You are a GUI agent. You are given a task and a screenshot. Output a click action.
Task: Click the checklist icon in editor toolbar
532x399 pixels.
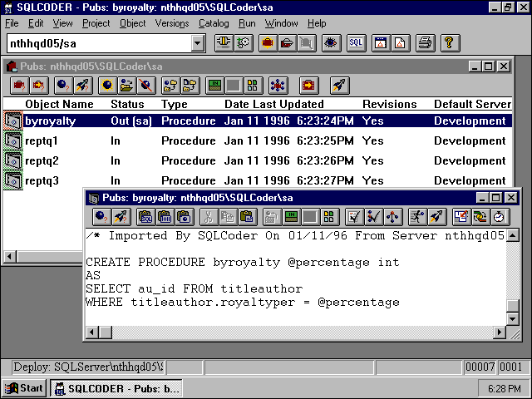(x=354, y=217)
